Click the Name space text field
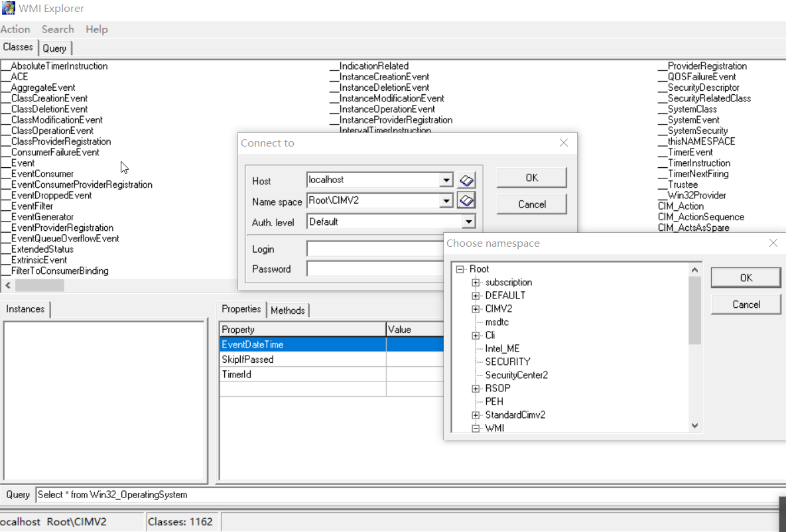The height and width of the screenshot is (532, 786). [373, 200]
